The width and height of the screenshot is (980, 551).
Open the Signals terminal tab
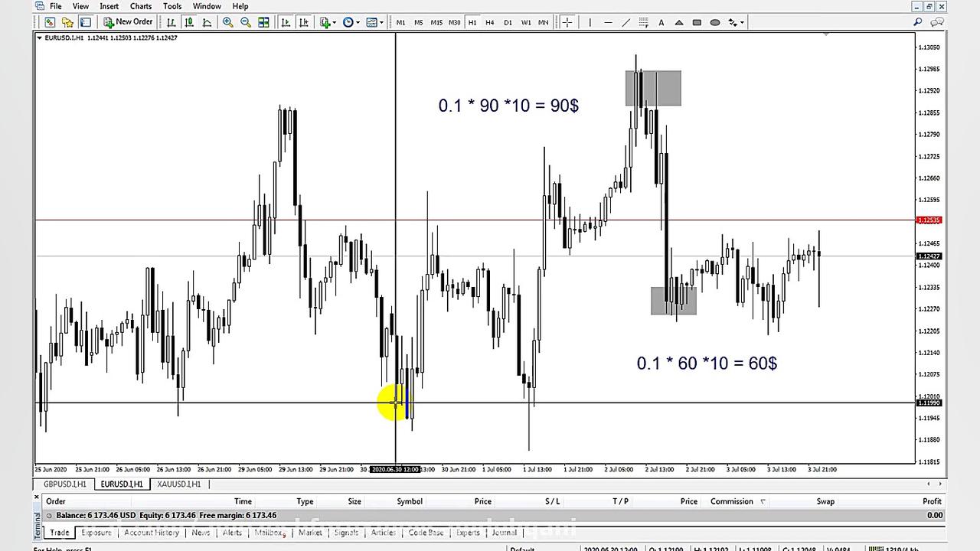tap(346, 533)
